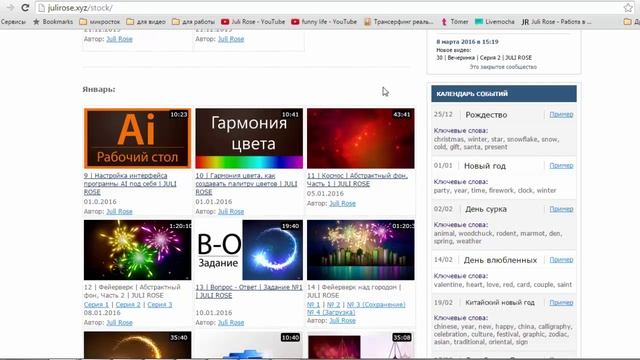Reload the page with the refresh icon
Screen dimensions: 640x360
25,7
